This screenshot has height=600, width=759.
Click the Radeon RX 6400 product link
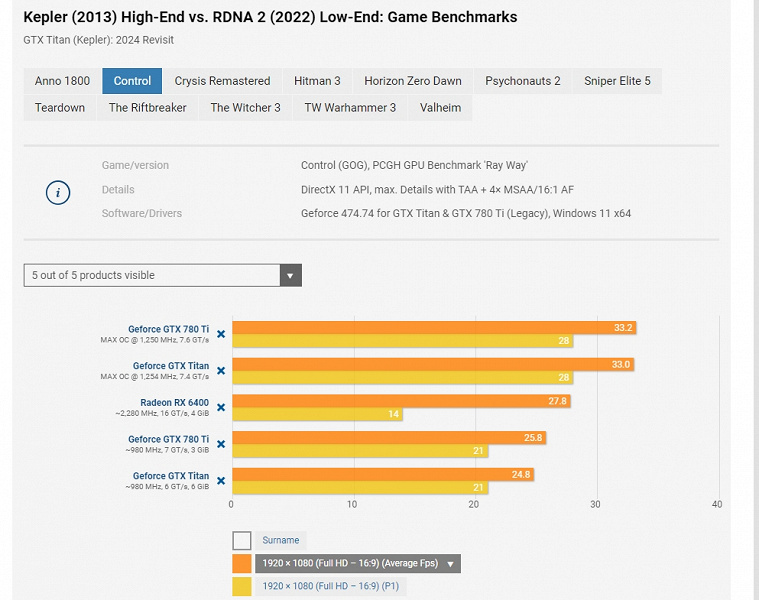click(x=174, y=402)
